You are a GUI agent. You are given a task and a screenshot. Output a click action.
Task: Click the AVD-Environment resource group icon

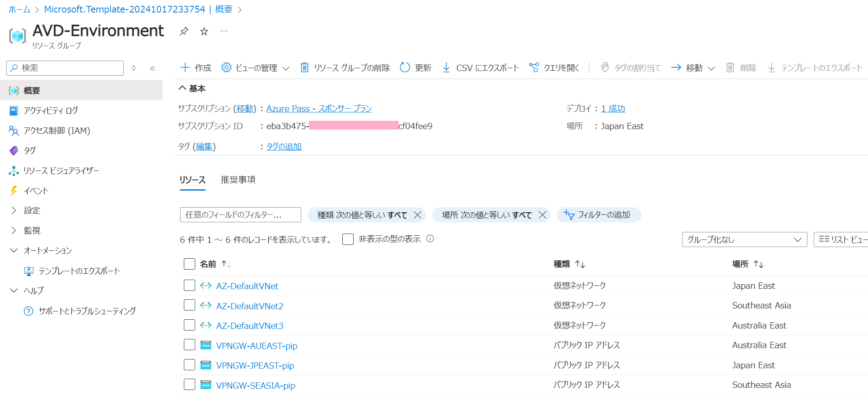click(18, 36)
